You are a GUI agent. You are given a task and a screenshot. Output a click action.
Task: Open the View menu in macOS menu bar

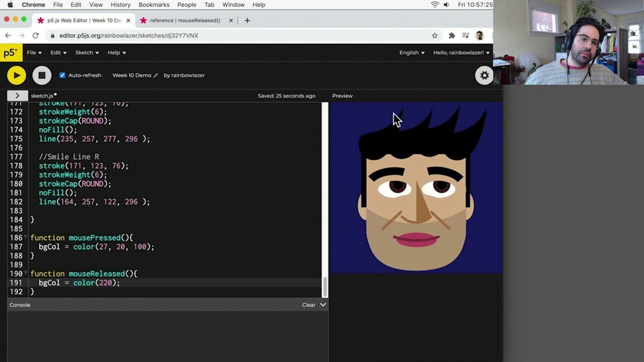click(x=96, y=5)
